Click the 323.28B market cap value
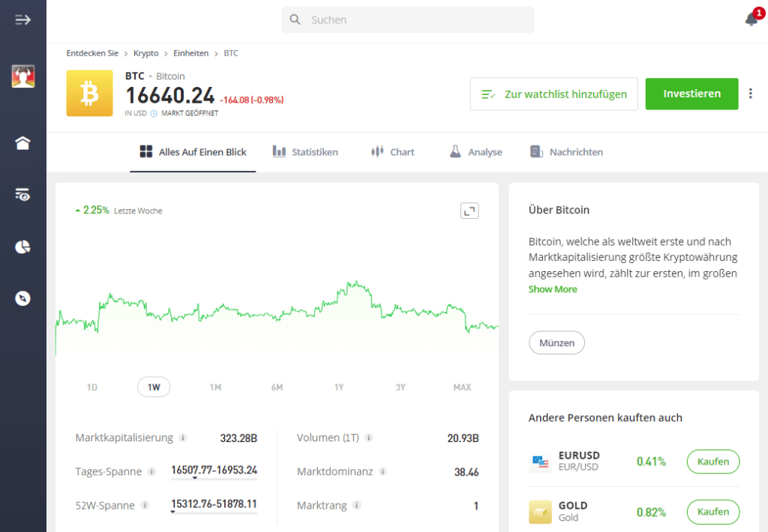768x532 pixels. [x=238, y=438]
